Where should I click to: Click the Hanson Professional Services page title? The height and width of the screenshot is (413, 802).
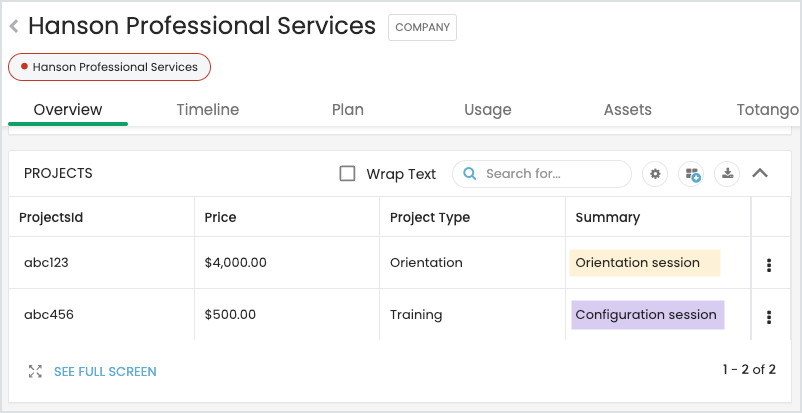[x=202, y=26]
